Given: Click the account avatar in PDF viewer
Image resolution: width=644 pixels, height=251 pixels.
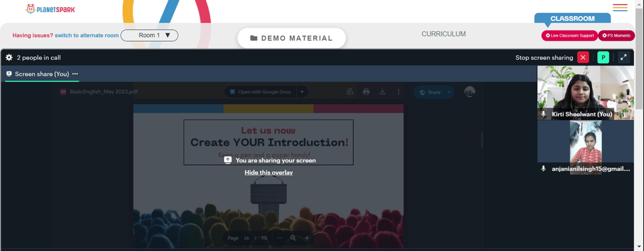Looking at the screenshot, I should (x=470, y=92).
